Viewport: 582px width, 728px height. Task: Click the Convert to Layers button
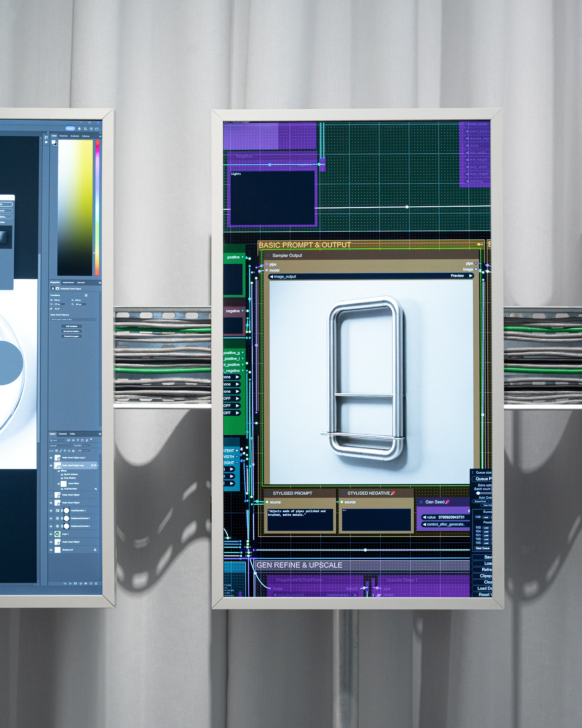click(x=72, y=336)
